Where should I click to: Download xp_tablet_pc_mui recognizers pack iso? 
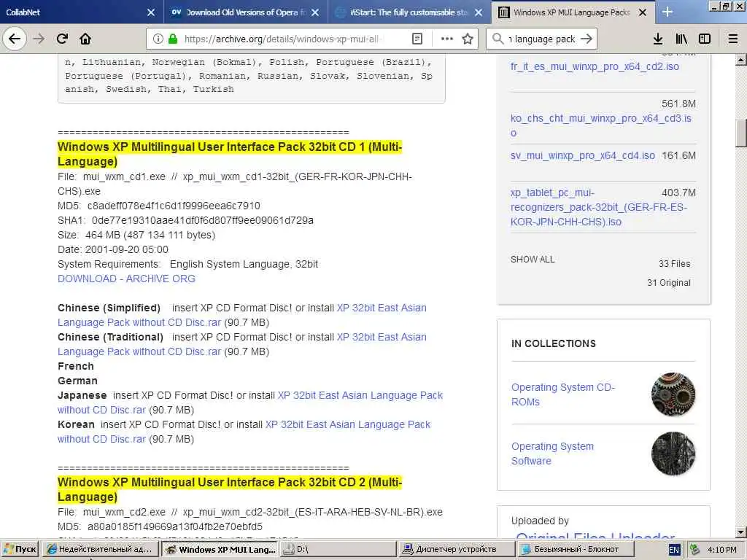coord(599,207)
